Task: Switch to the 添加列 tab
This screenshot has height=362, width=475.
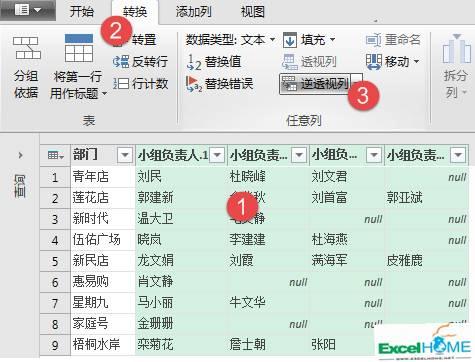Action: point(194,12)
